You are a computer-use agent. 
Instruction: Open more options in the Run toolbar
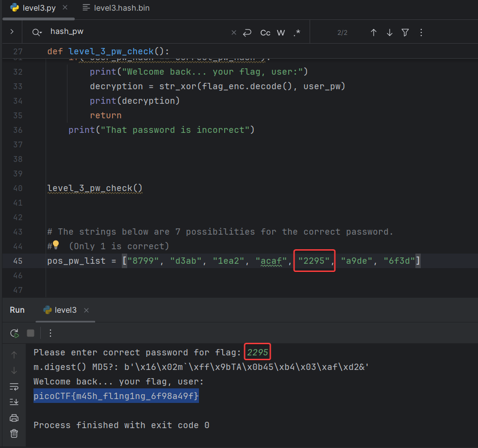pos(50,333)
